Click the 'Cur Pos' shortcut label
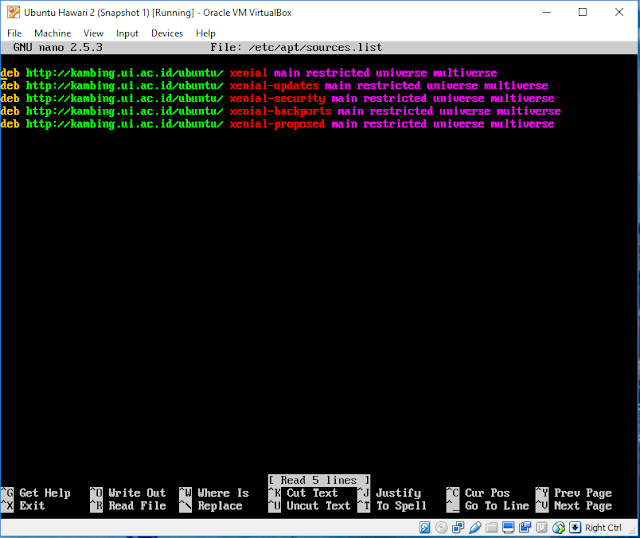640x538 pixels. pos(487,493)
